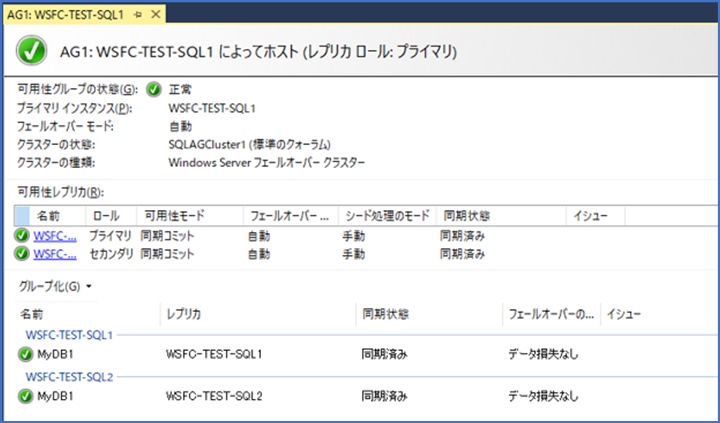Click the SQLAGCluster1 (標準のクォーラム) value
Screen dimensions: 720x423
point(249,145)
